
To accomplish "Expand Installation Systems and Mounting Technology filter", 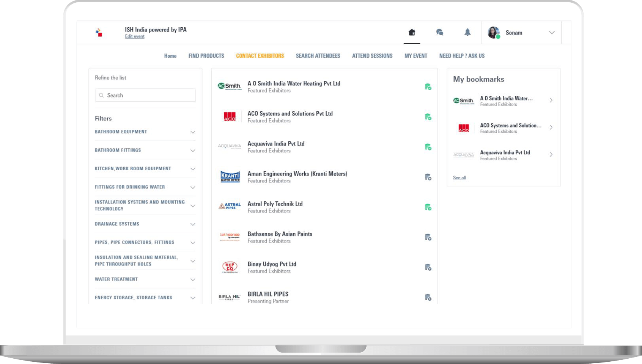I will click(x=193, y=206).
